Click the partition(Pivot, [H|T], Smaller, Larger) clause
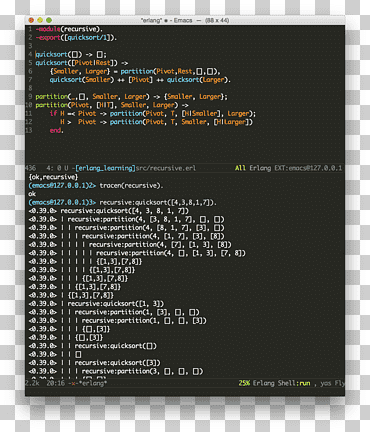Image resolution: width=370 pixels, height=432 pixels. point(112,105)
